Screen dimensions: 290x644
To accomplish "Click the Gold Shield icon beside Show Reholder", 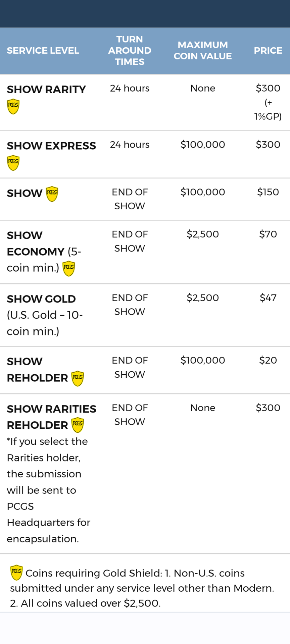I will coord(78,378).
